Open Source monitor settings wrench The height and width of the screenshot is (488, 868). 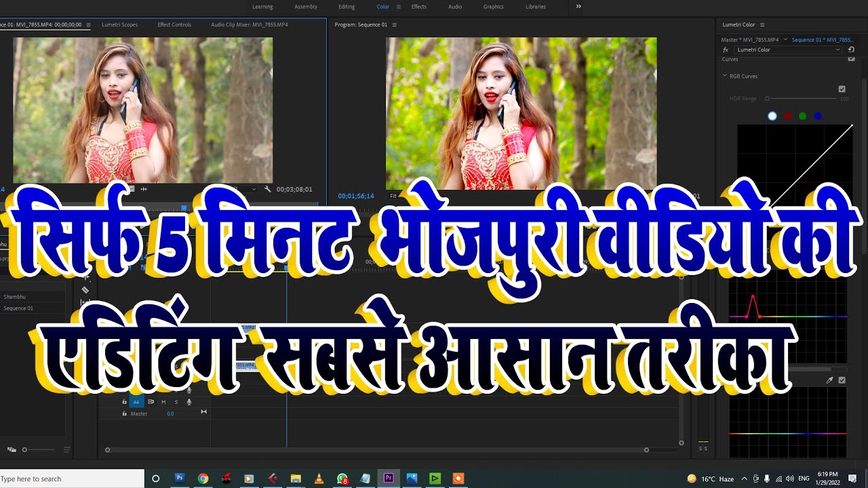pos(268,189)
